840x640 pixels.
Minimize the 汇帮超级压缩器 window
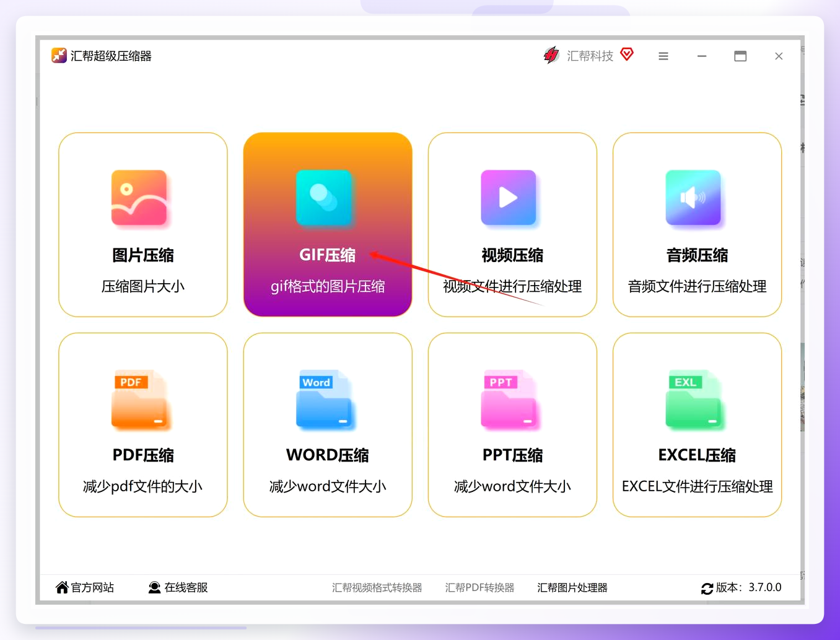(x=702, y=56)
